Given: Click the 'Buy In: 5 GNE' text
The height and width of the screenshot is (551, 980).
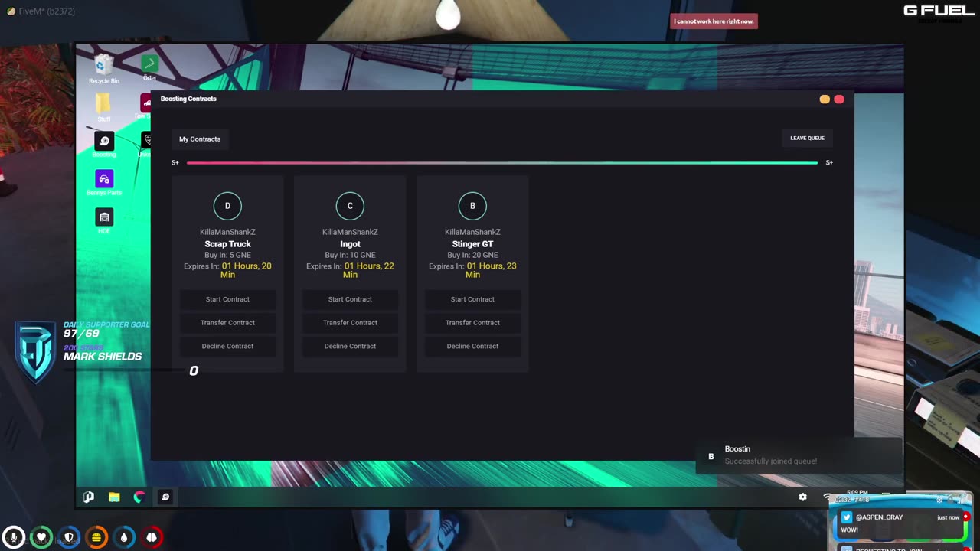Looking at the screenshot, I should (227, 255).
